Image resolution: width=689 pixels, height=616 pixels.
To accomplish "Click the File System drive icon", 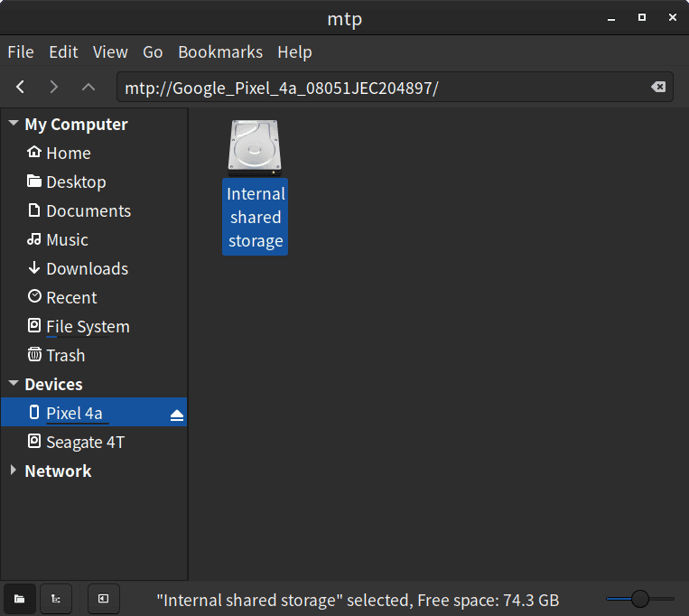I will coord(33,325).
